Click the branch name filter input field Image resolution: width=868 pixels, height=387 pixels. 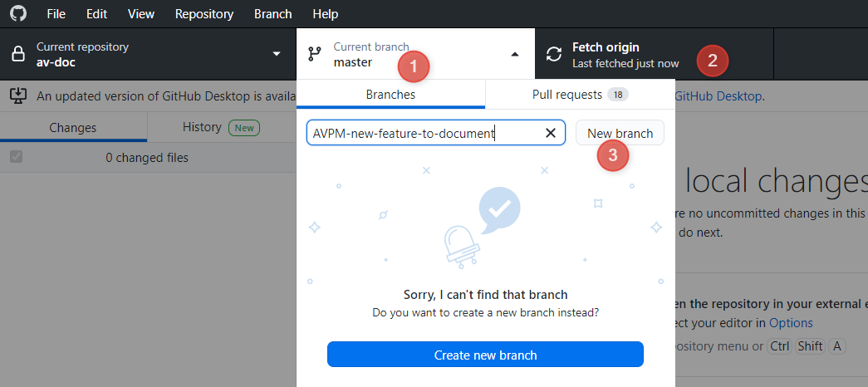(435, 133)
